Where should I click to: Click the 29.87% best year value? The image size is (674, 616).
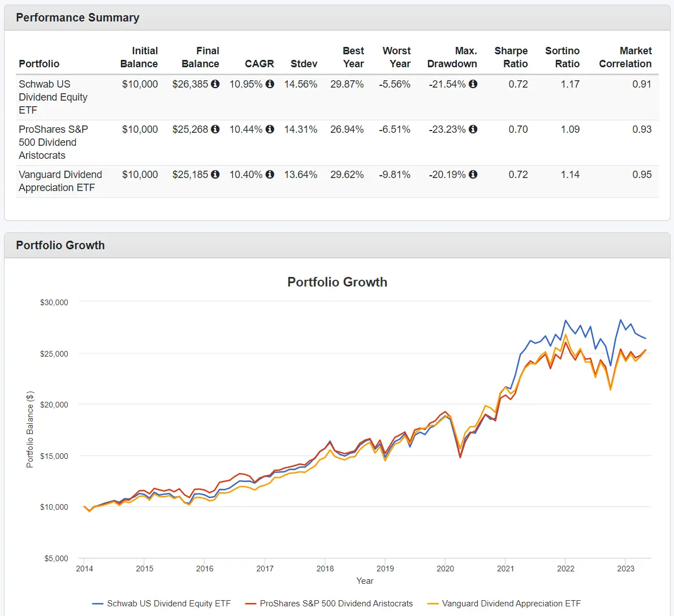click(347, 84)
